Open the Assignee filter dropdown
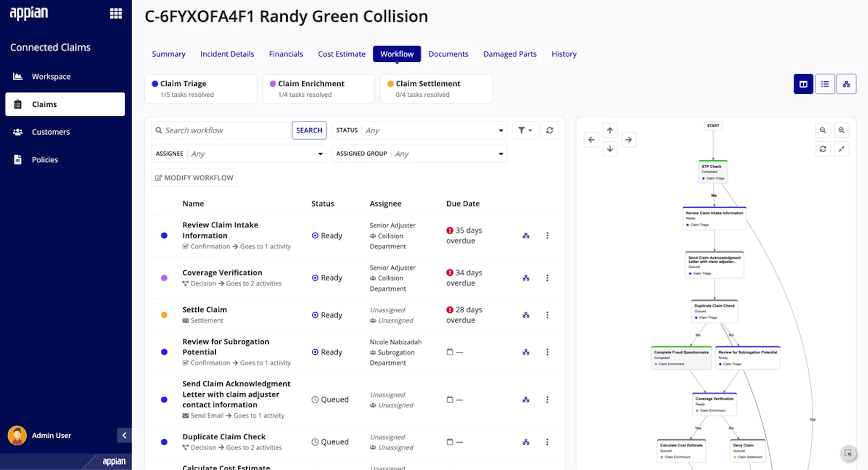This screenshot has width=868, height=470. [239, 153]
